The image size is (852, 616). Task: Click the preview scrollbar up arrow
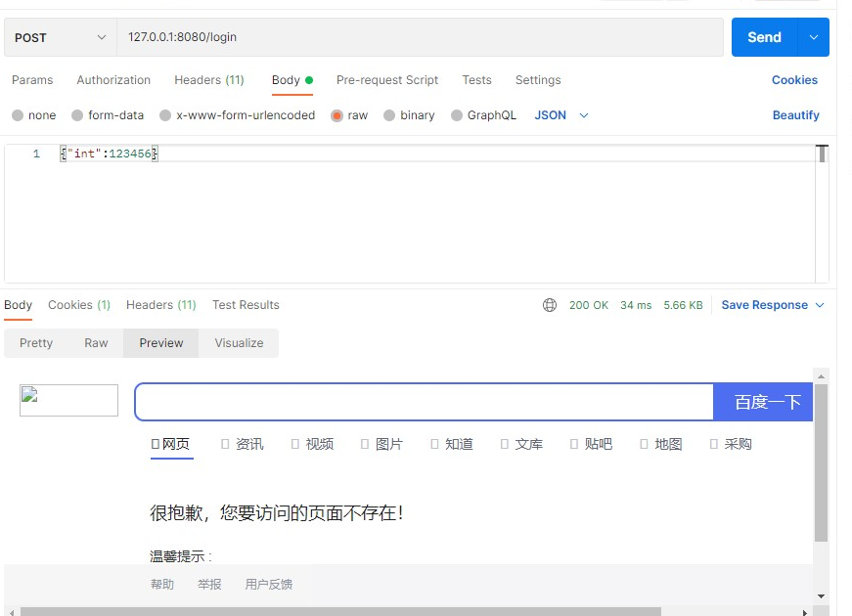click(x=821, y=375)
